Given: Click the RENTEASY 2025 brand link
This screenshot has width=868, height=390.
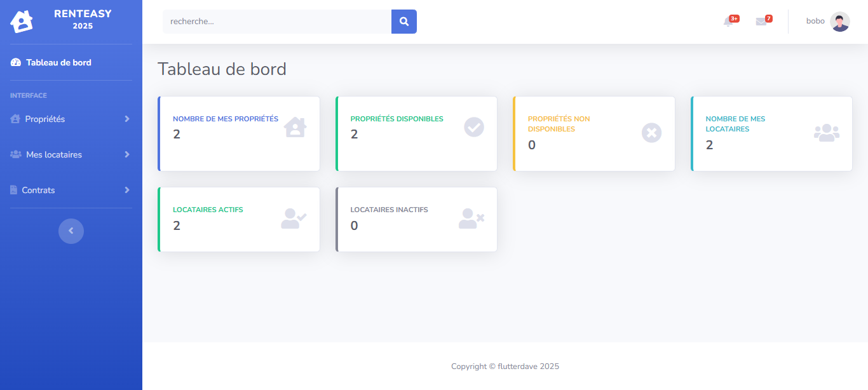Looking at the screenshot, I should [71, 22].
